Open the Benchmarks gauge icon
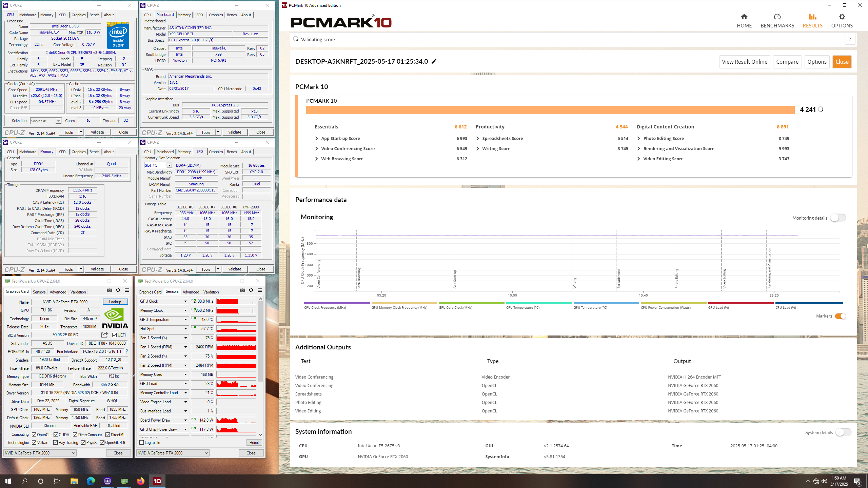 click(x=777, y=17)
